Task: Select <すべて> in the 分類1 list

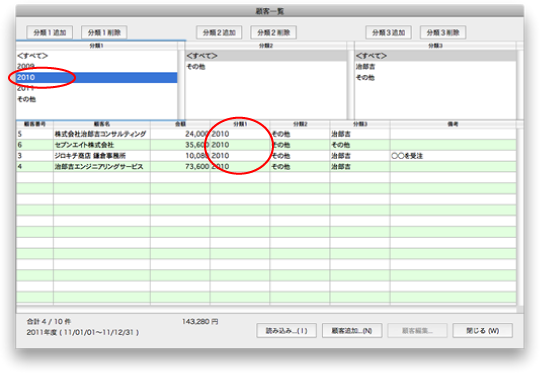Action: point(96,56)
